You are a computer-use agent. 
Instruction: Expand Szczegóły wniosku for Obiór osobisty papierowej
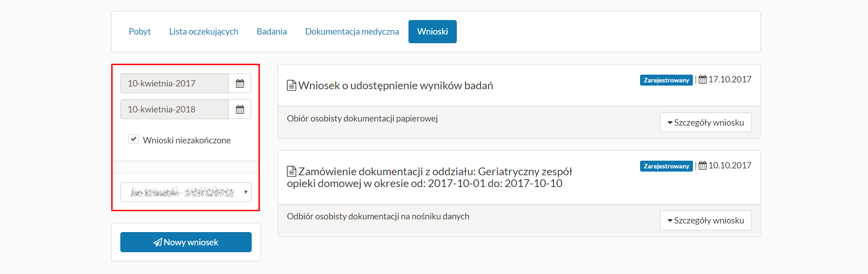(706, 122)
